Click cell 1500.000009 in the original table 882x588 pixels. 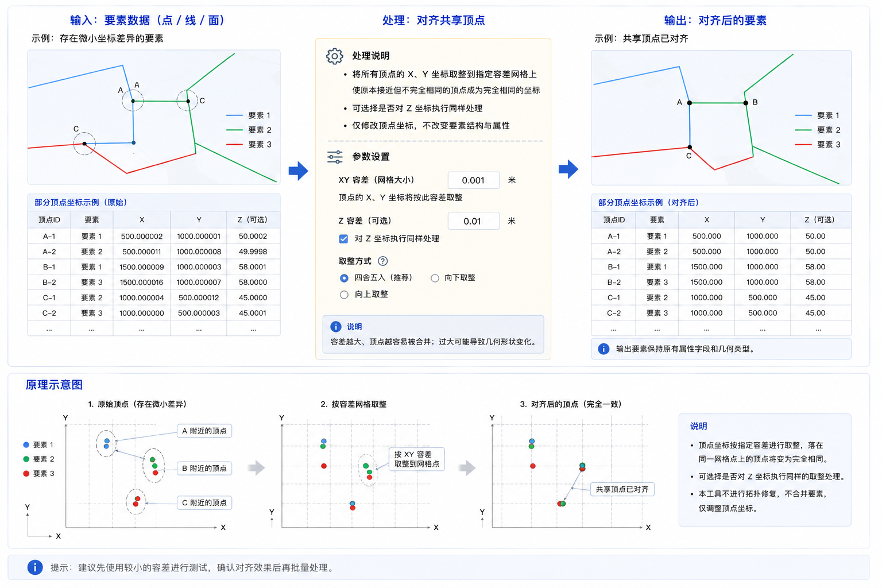142,267
